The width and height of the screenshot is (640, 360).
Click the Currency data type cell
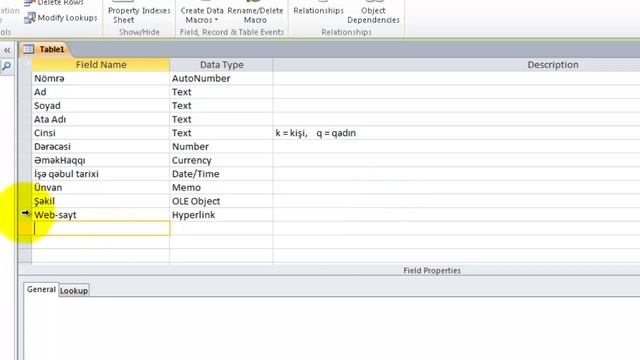[221, 160]
